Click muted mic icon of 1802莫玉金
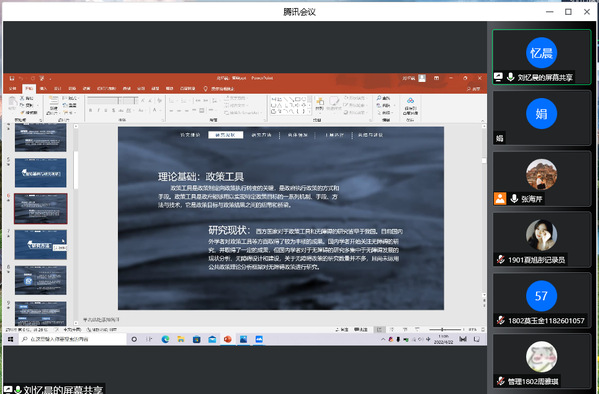This screenshot has width=599, height=394. 501,320
